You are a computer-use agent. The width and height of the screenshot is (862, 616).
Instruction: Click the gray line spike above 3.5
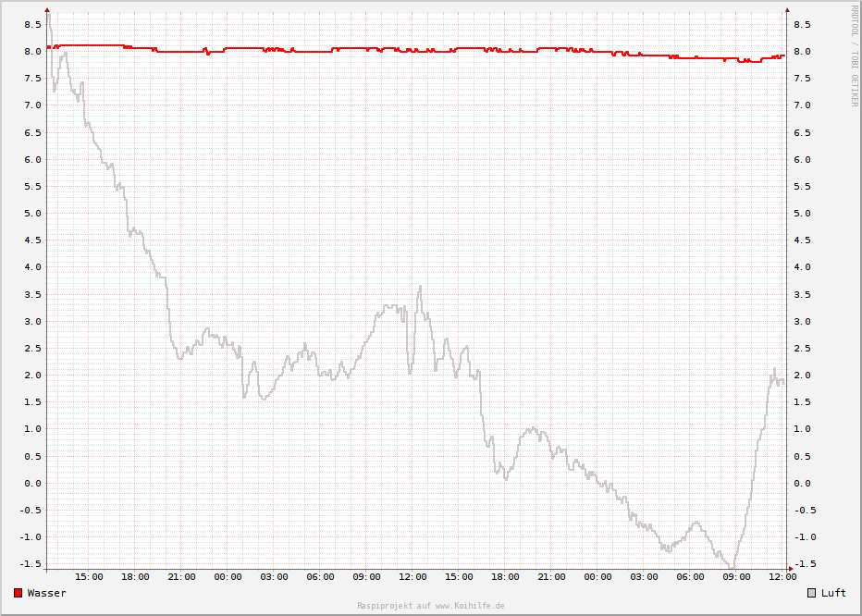420,287
